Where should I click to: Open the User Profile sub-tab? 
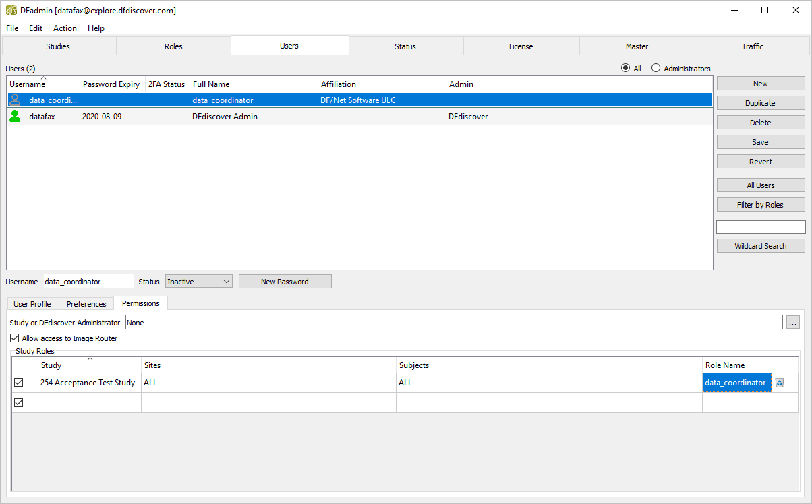tap(32, 304)
